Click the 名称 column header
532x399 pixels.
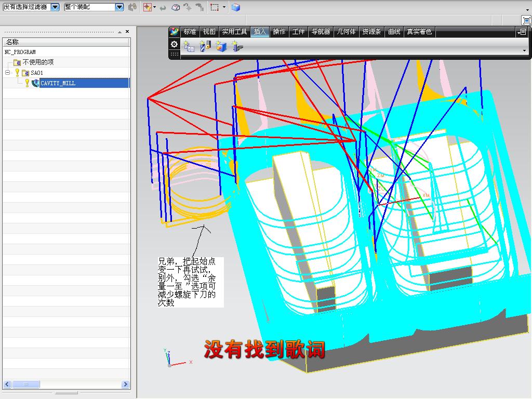pos(66,42)
